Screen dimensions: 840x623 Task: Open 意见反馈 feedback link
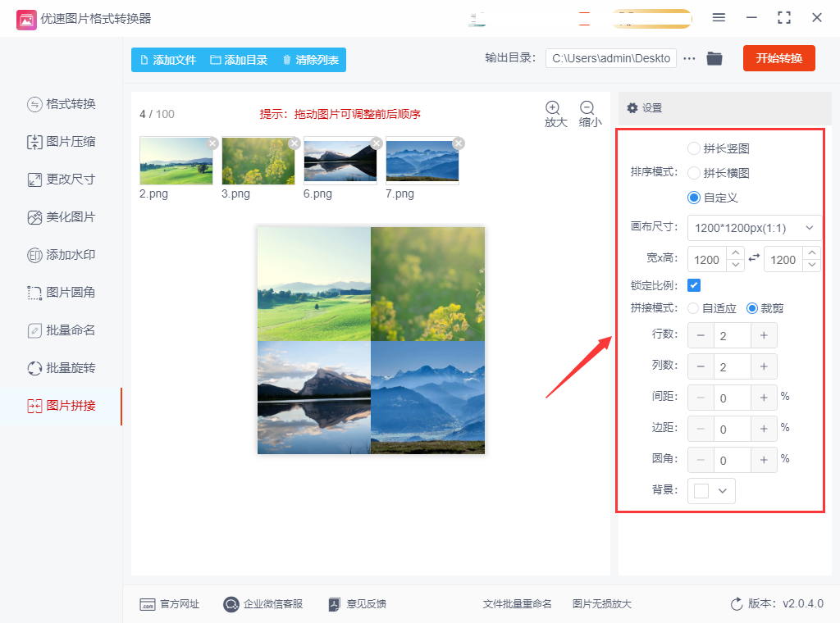358,604
